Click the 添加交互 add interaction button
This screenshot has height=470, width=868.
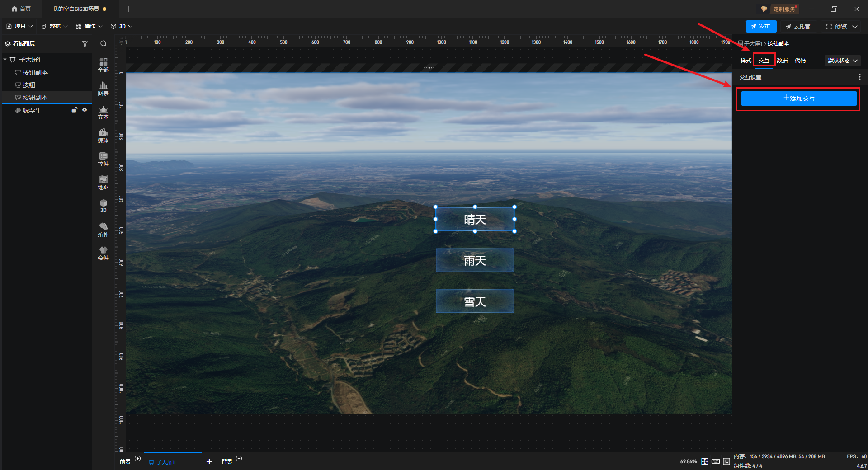click(x=798, y=99)
